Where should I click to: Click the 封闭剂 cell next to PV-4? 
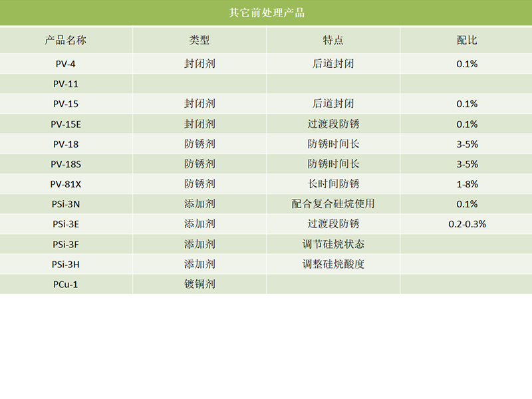201,64
